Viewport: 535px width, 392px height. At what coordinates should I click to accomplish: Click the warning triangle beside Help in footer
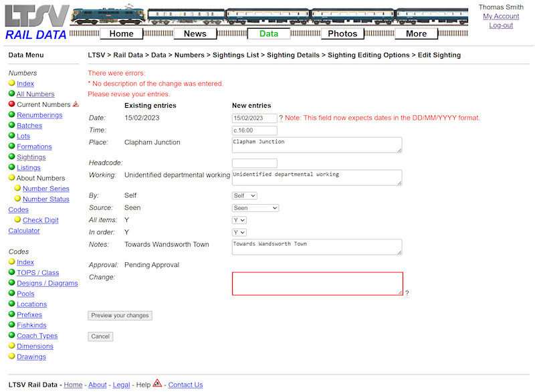click(156, 385)
